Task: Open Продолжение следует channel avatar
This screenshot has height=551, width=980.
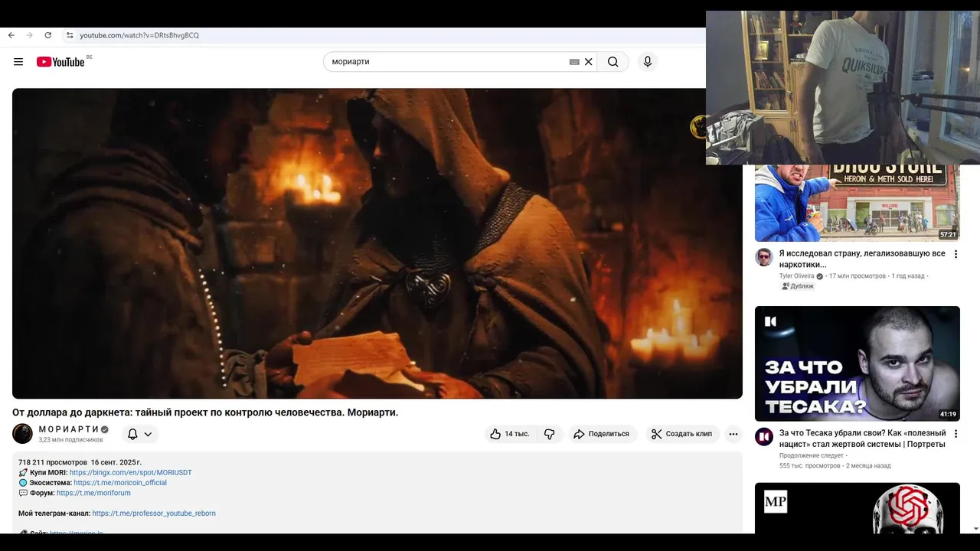Action: click(764, 437)
